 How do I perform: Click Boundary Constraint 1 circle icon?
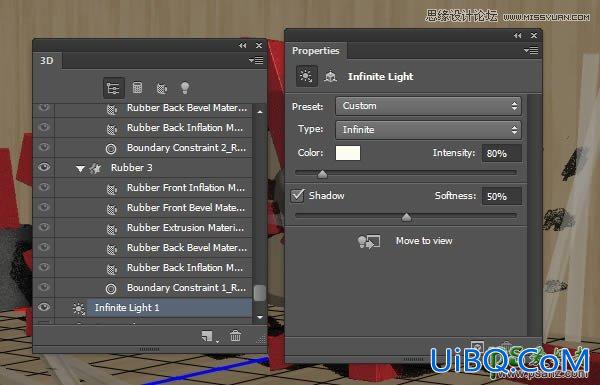click(x=111, y=289)
